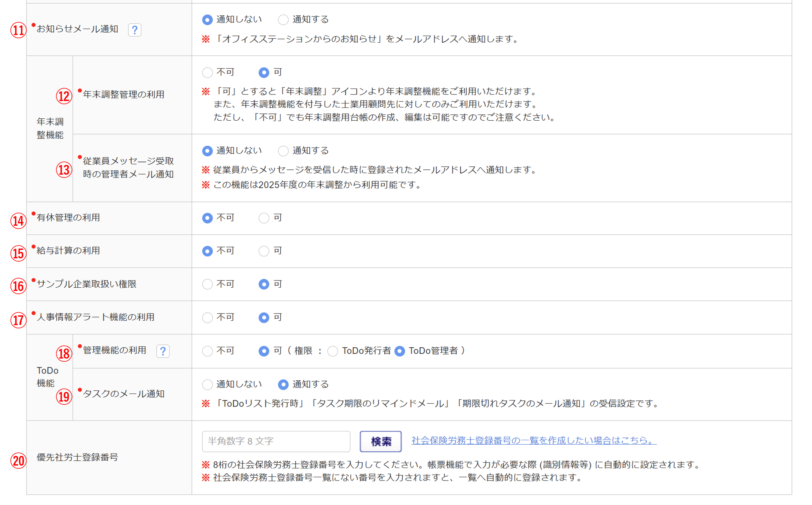This screenshot has height=505, width=812.
Task: Set 管理機能の利用 to 不可
Action: [x=207, y=351]
